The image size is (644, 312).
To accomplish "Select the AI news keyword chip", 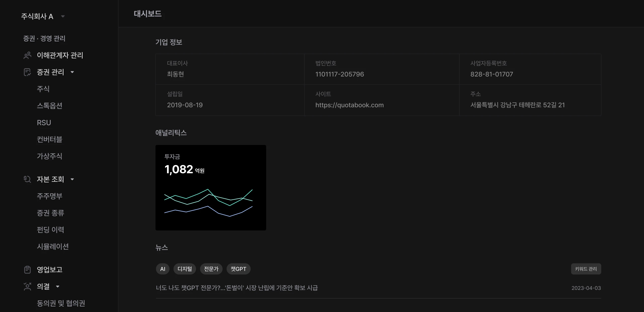I will 163,269.
